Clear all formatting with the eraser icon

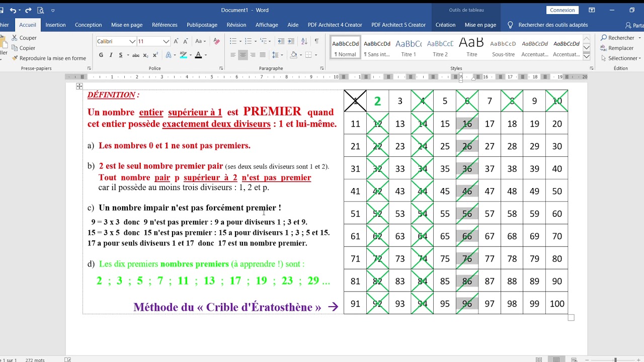click(x=217, y=41)
